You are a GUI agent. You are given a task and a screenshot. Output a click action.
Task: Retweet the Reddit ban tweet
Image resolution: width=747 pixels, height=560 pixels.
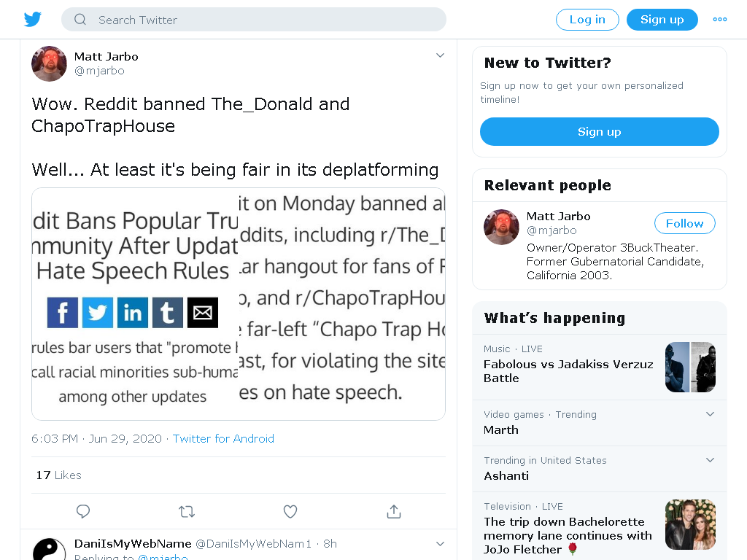tap(187, 511)
